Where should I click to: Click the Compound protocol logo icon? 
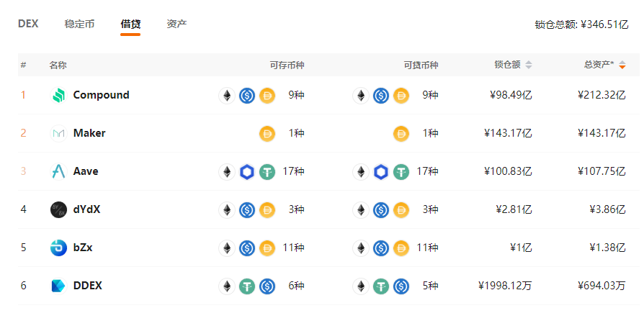pyautogui.click(x=59, y=95)
